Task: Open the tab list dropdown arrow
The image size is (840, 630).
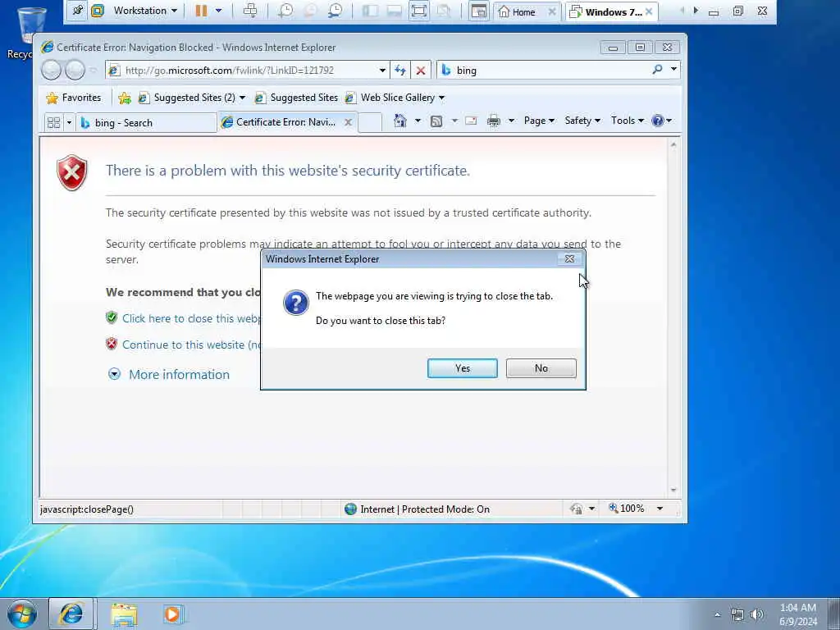Action: point(69,123)
